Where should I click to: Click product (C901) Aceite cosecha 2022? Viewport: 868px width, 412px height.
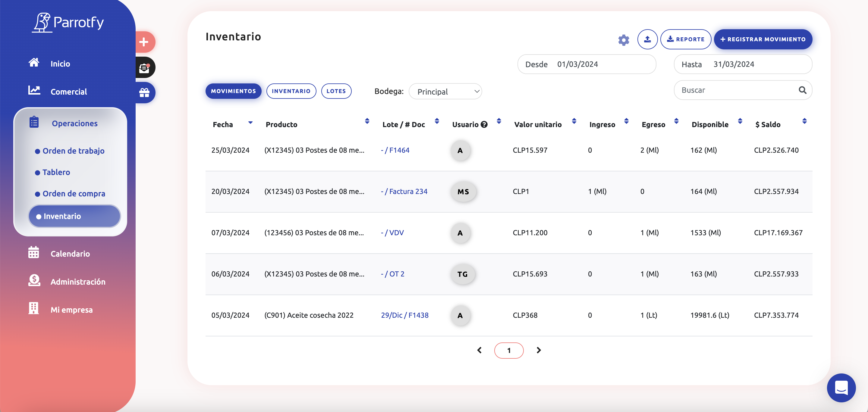coord(309,315)
